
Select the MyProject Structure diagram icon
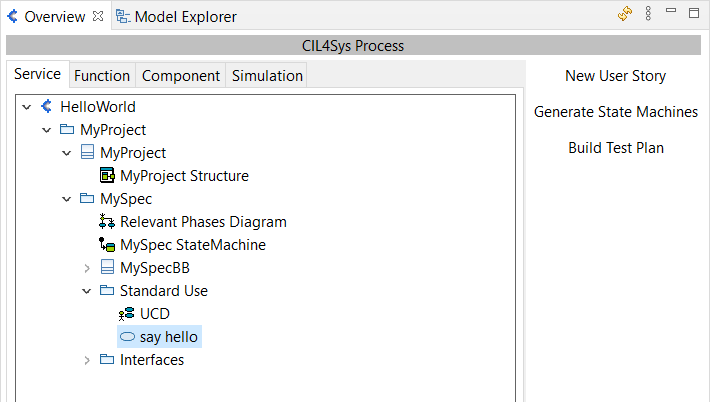tap(107, 175)
